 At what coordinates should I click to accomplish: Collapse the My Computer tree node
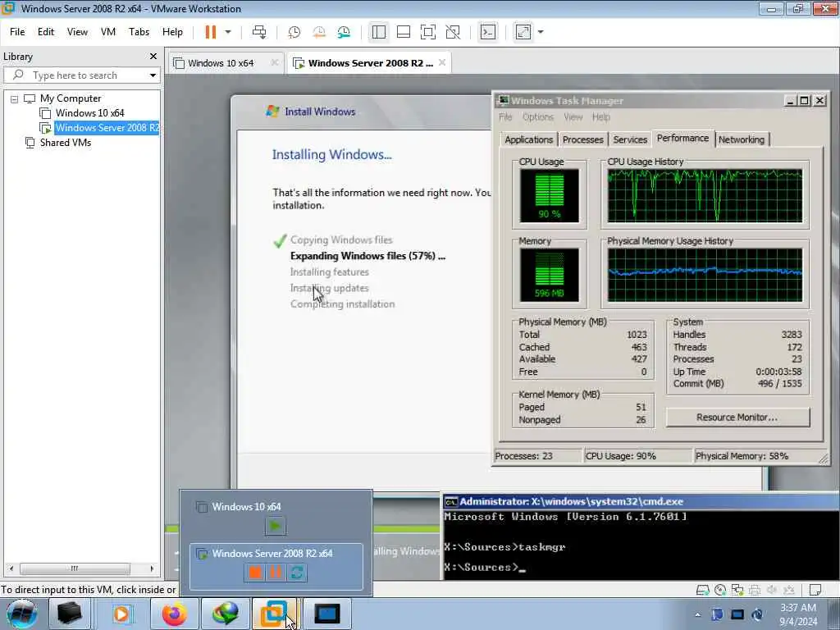tap(15, 99)
